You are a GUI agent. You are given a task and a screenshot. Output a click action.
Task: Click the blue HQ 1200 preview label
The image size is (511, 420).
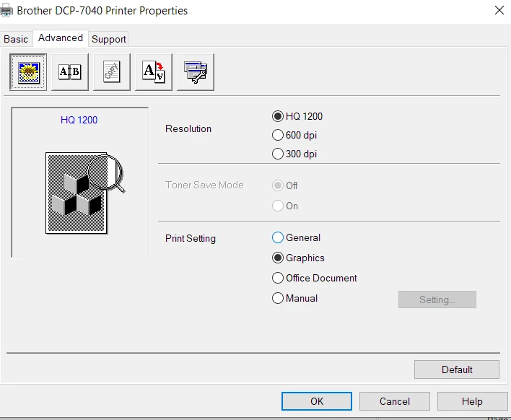point(79,120)
